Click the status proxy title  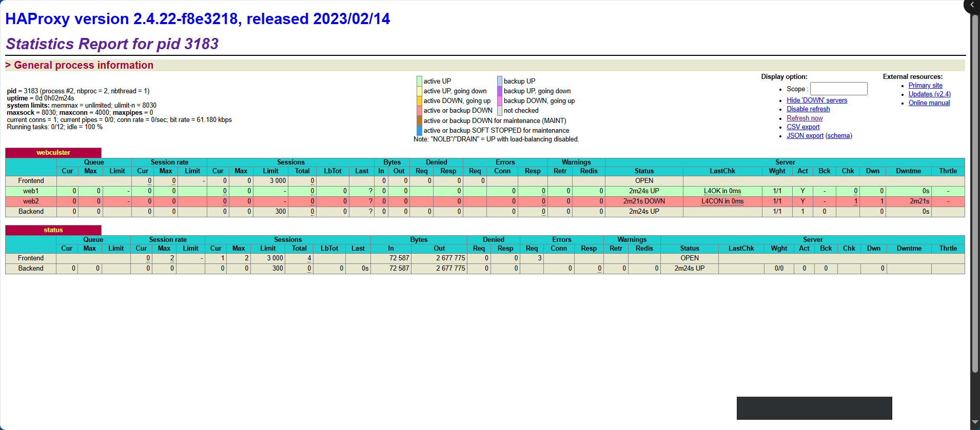coord(53,230)
